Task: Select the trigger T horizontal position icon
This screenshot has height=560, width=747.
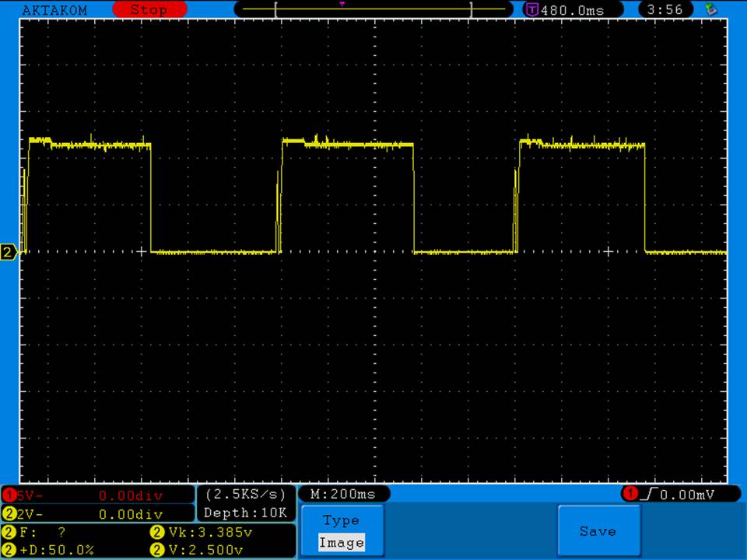Action: [x=532, y=10]
